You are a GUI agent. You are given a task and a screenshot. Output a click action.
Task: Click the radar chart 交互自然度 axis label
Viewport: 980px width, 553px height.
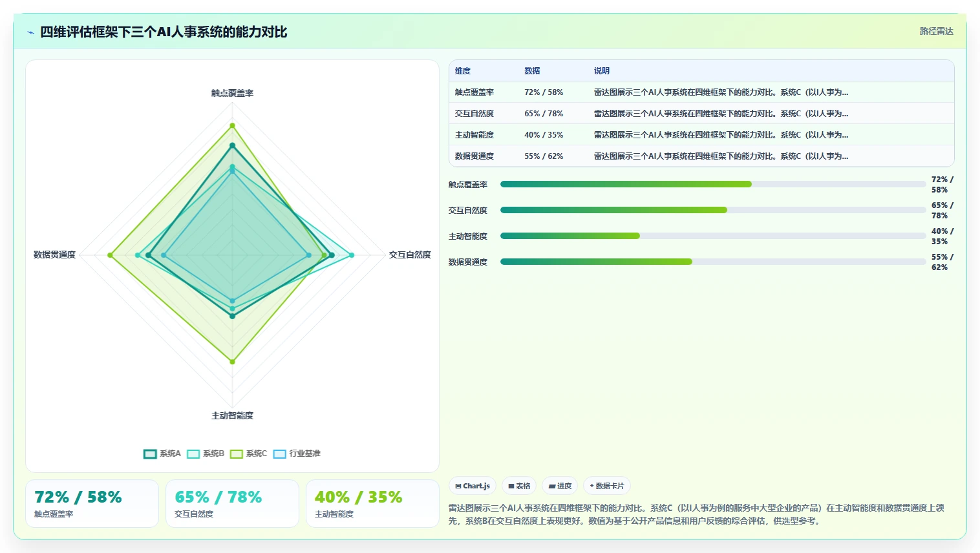coord(410,255)
